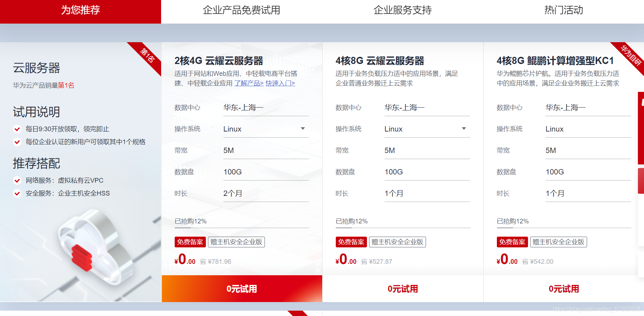Viewport: 644px width, 316px height.
Task: Switch to 企业产品免费试用 tab
Action: coord(242,10)
